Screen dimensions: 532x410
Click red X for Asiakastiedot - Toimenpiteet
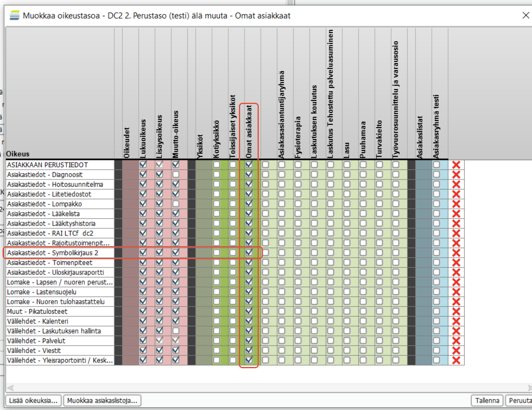coord(456,263)
